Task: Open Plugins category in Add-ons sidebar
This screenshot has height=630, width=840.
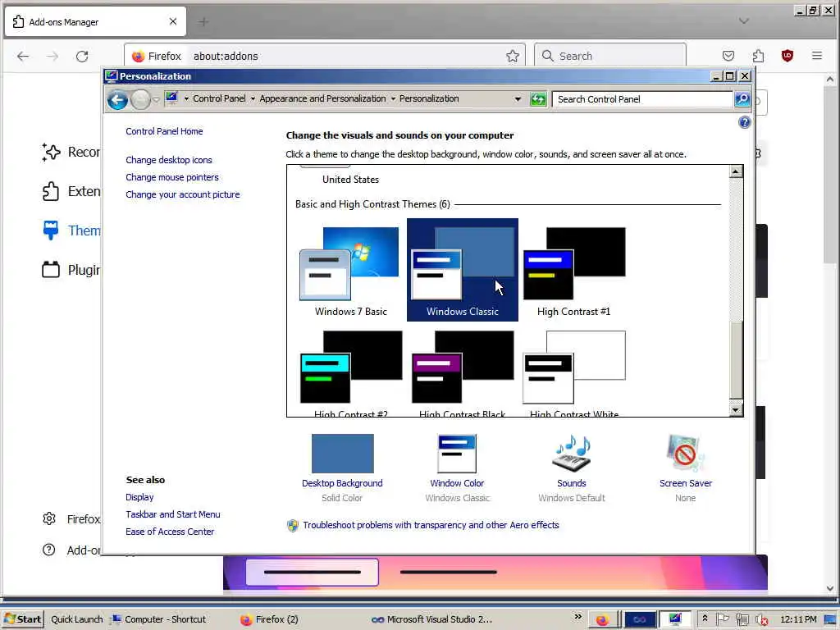Action: pyautogui.click(x=71, y=269)
